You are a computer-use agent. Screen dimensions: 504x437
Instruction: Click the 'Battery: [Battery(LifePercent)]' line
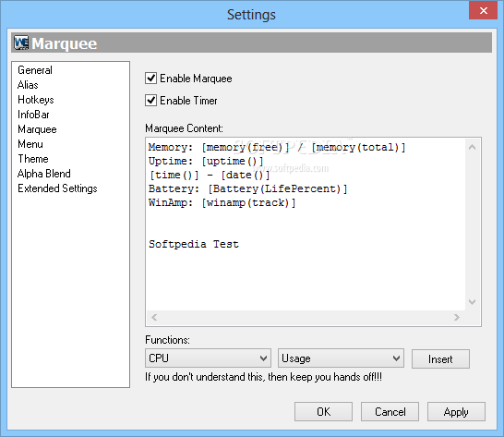pyautogui.click(x=247, y=188)
